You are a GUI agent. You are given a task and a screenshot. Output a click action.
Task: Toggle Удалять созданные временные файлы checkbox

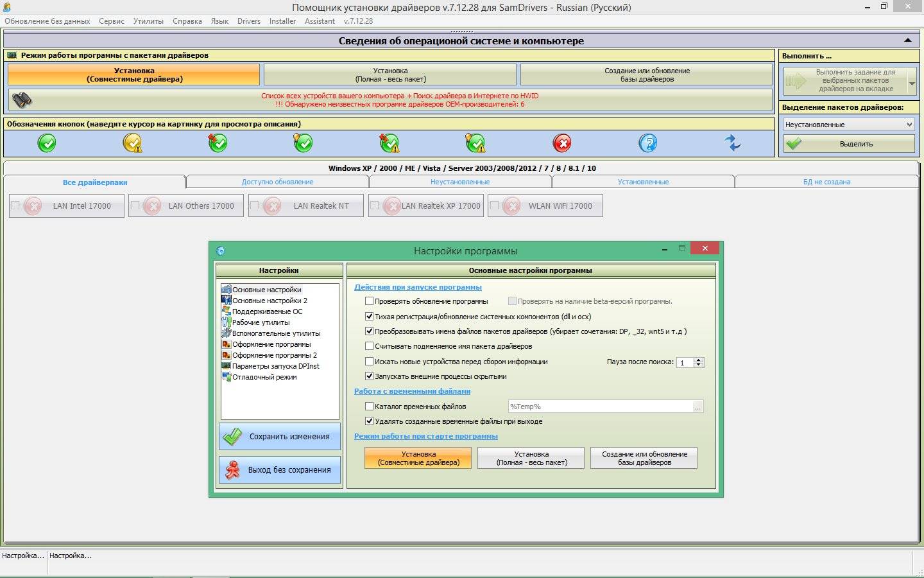[369, 421]
